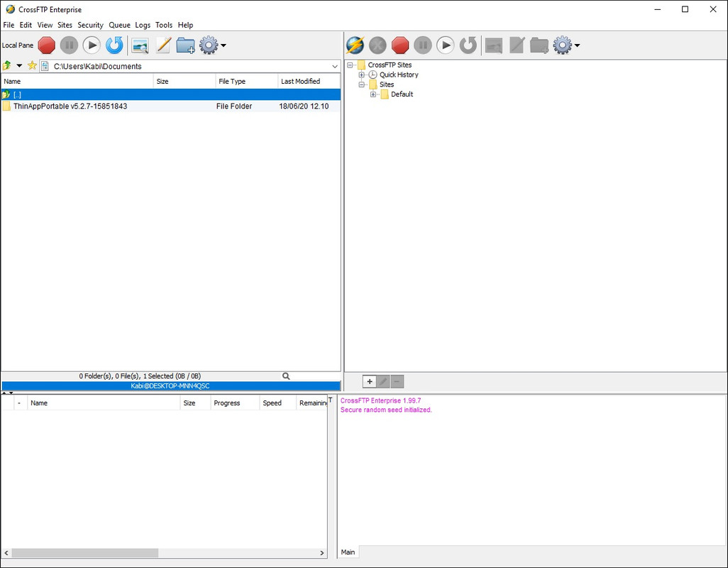
Task: Click the Pause icon in remote toolbar
Action: (x=423, y=45)
